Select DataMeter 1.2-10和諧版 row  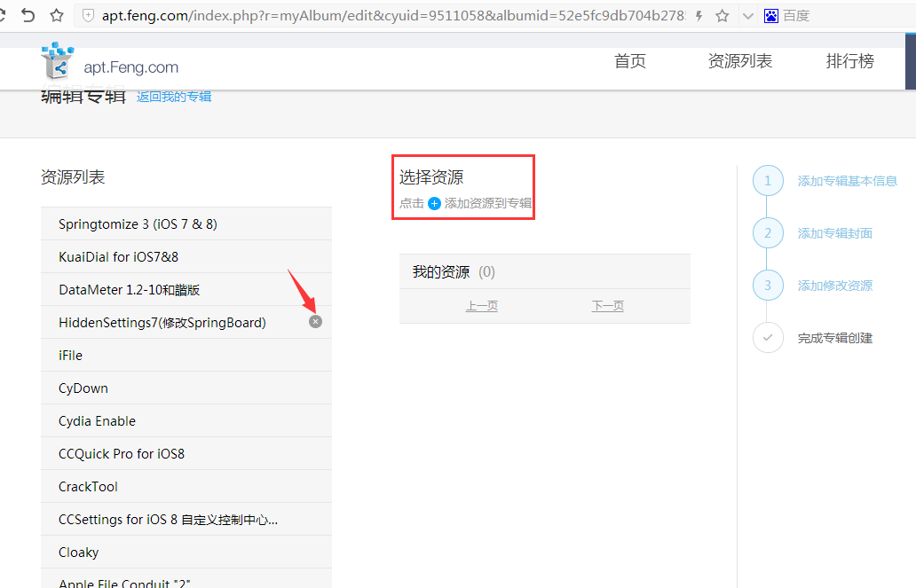point(186,289)
